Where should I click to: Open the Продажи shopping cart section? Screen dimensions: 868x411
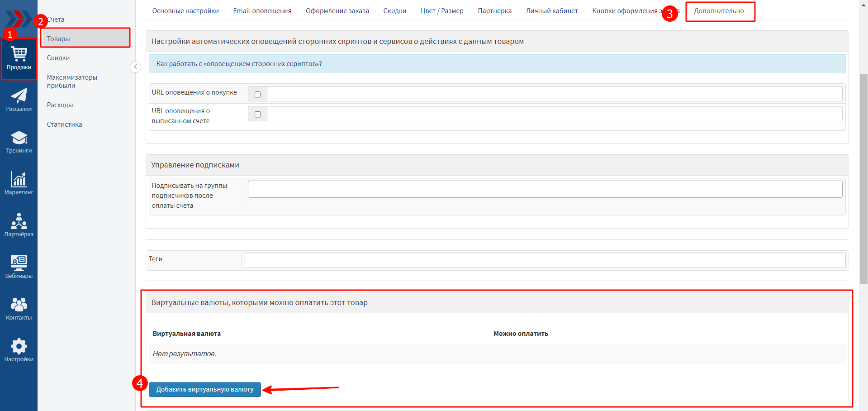pyautogui.click(x=19, y=59)
